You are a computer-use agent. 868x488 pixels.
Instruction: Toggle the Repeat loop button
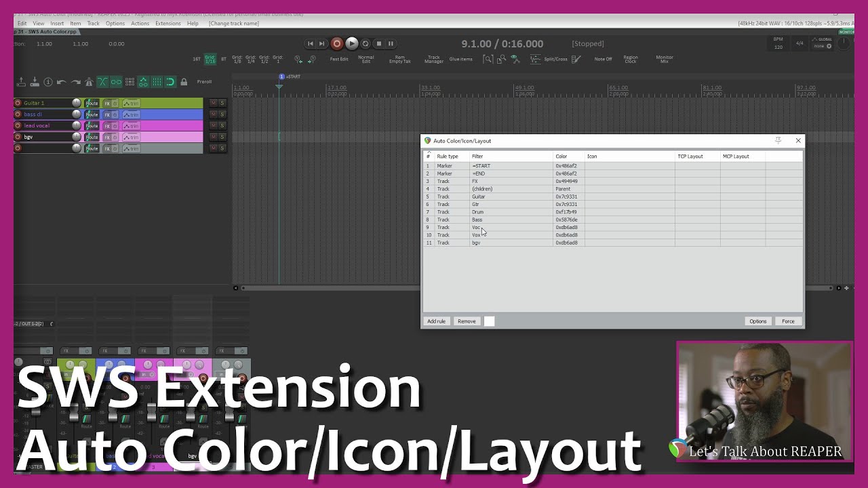coord(366,43)
